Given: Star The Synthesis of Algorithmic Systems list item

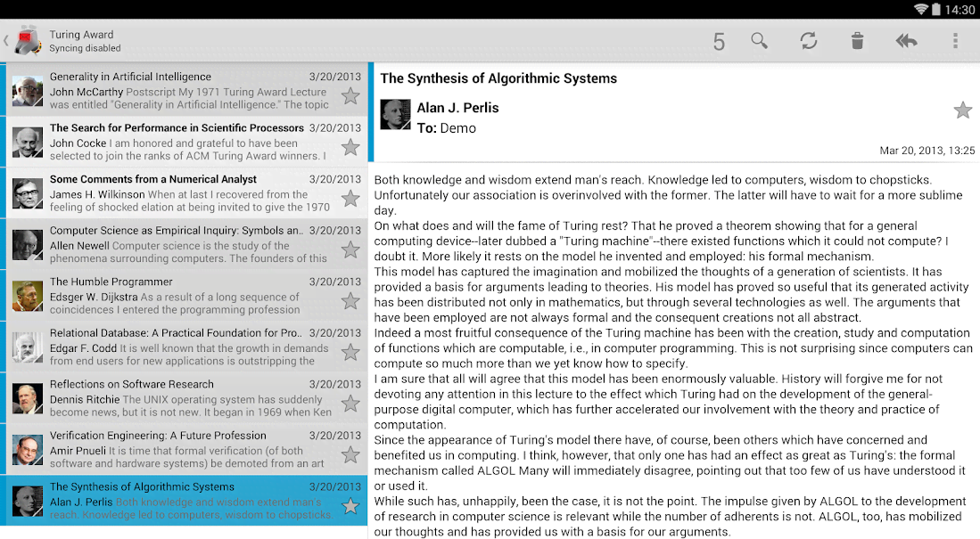Looking at the screenshot, I should pos(350,506).
